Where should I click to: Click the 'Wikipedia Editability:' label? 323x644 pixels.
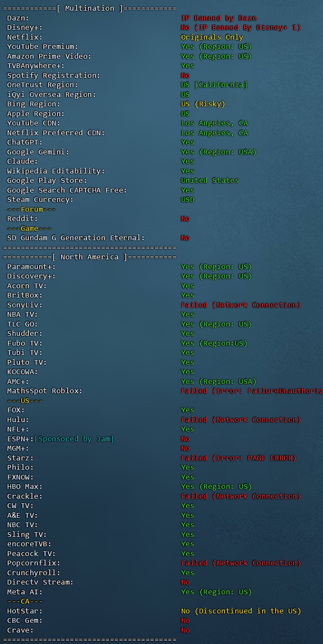[x=56, y=171]
